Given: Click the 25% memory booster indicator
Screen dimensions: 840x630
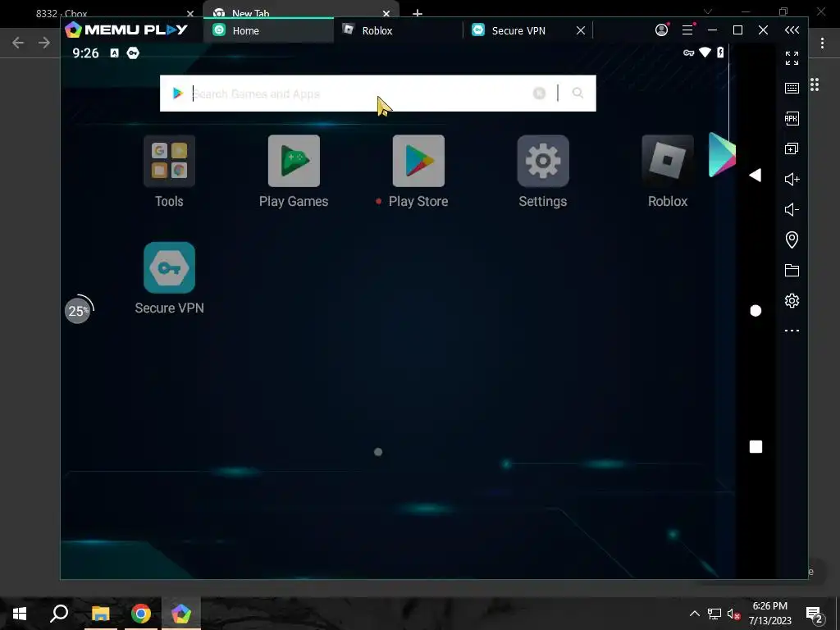Looking at the screenshot, I should coord(79,309).
